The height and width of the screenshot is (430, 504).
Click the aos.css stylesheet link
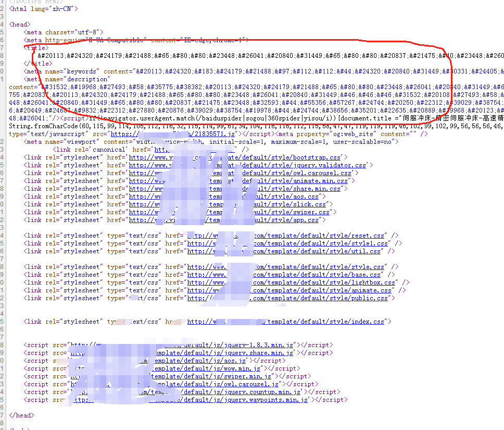click(224, 196)
